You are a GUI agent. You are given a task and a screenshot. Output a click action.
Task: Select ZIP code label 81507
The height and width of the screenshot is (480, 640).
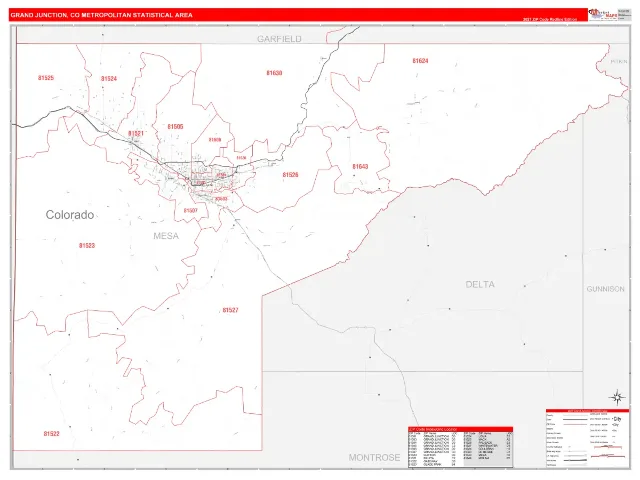(x=191, y=211)
